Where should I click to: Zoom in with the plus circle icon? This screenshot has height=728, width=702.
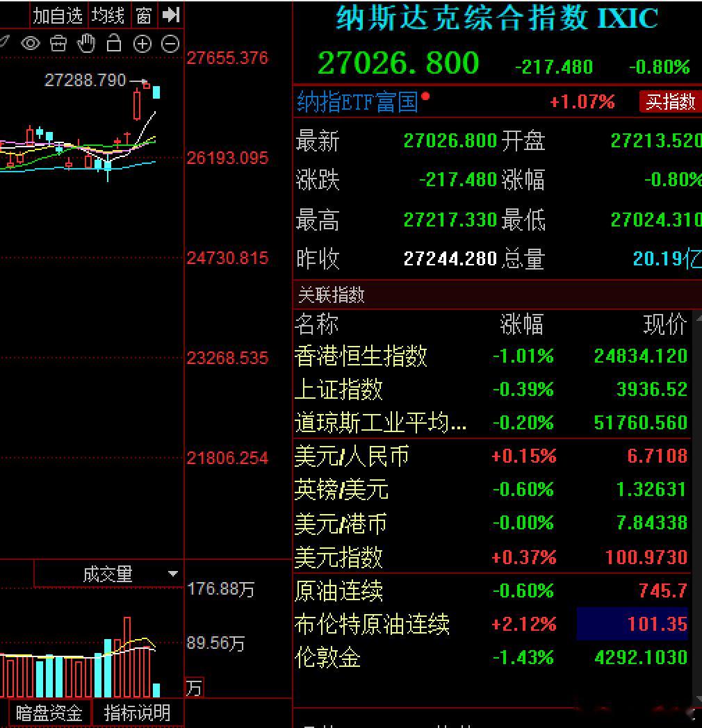142,44
